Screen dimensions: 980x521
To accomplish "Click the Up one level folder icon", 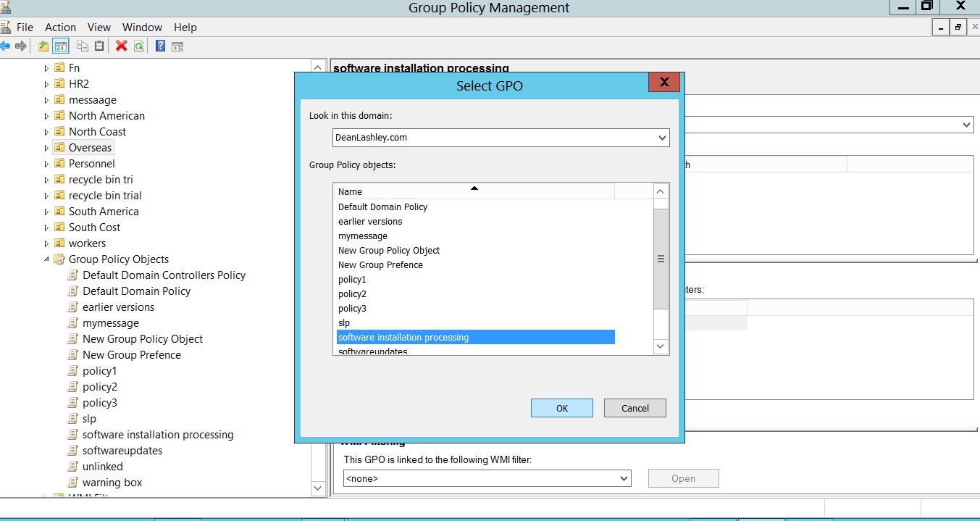I will (43, 46).
